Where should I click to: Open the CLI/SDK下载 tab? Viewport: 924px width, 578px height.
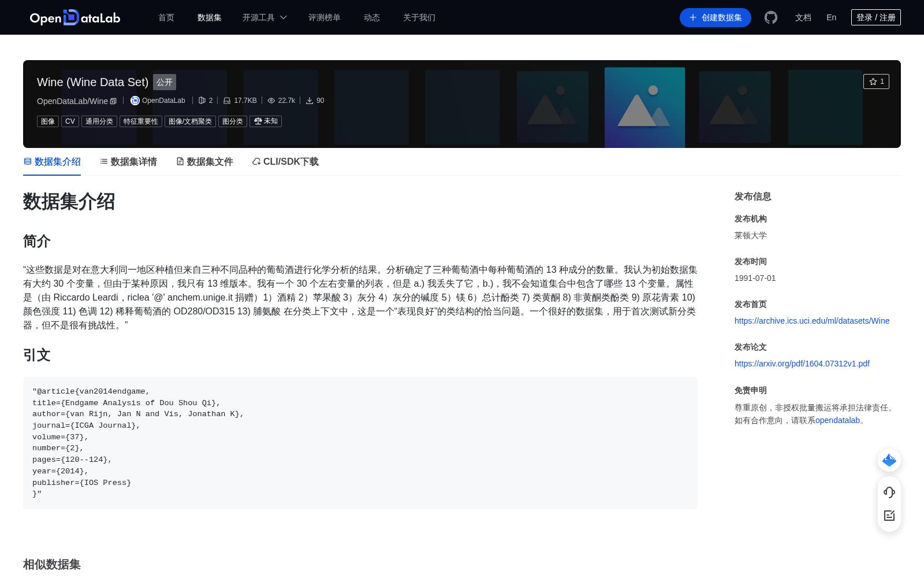pos(285,162)
